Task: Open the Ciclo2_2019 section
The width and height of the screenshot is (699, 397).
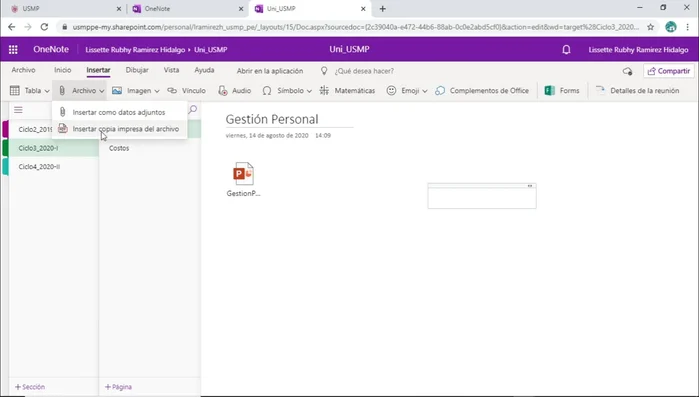Action: tap(35, 129)
